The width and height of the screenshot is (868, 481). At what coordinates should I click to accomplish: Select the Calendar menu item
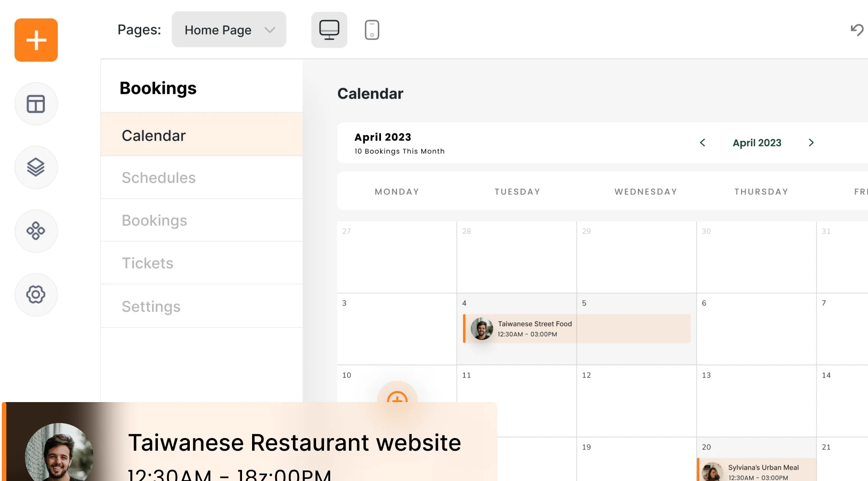tap(202, 135)
